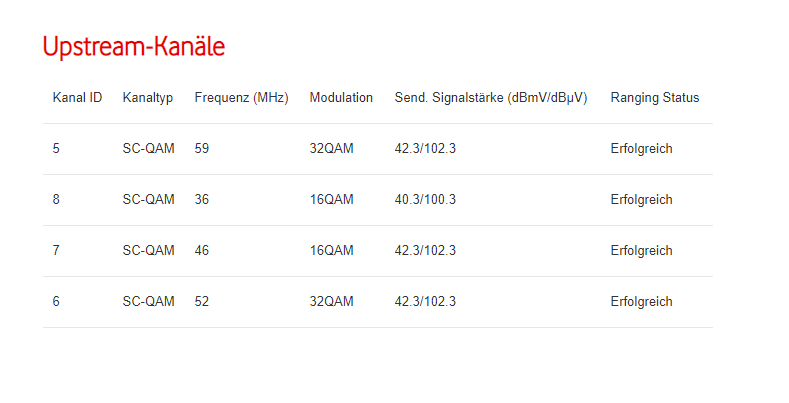Click the 40.3/100.3 signal strength value
789x403 pixels.
(x=425, y=200)
